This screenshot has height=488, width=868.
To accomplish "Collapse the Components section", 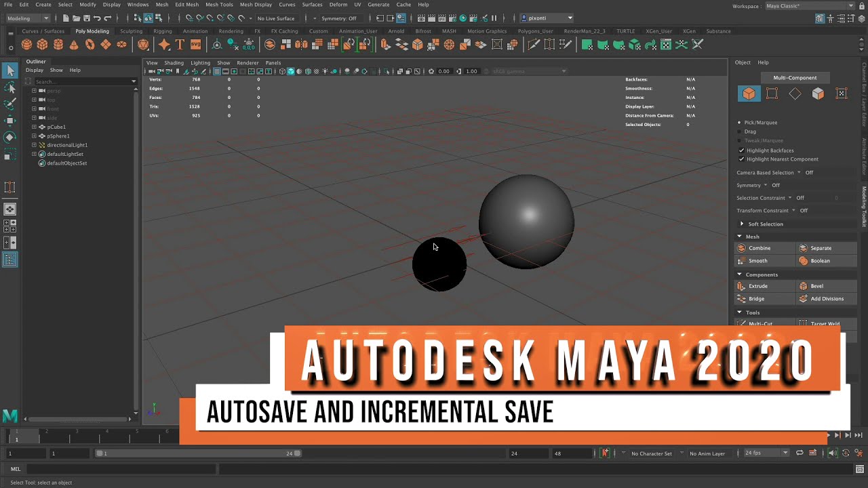I will [740, 274].
